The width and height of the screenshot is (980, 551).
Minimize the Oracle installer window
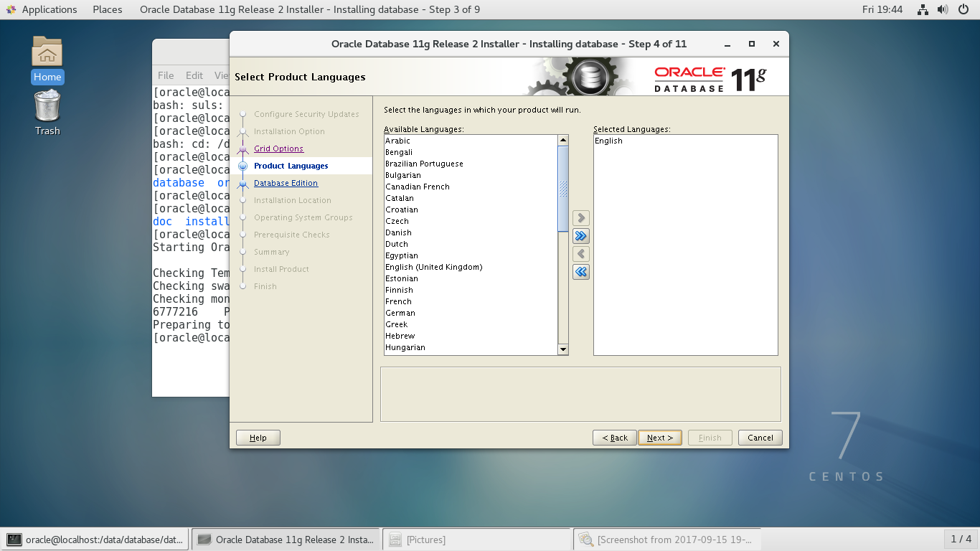click(727, 44)
